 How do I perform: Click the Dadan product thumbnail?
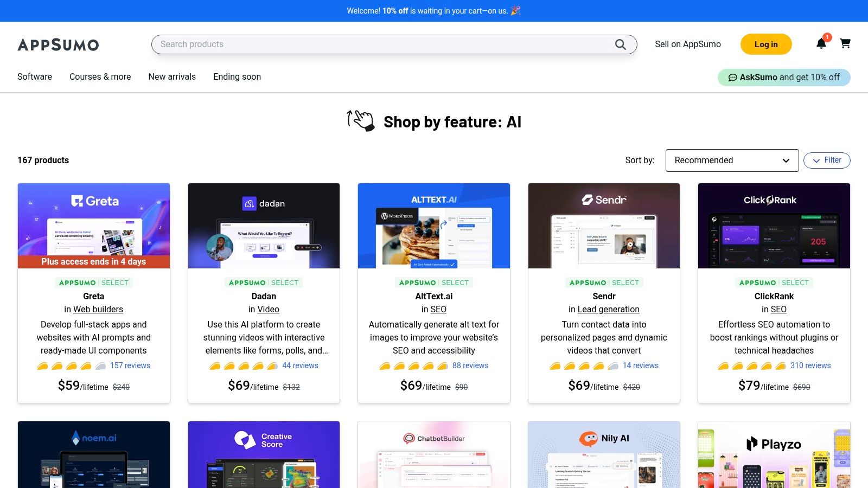tap(264, 226)
